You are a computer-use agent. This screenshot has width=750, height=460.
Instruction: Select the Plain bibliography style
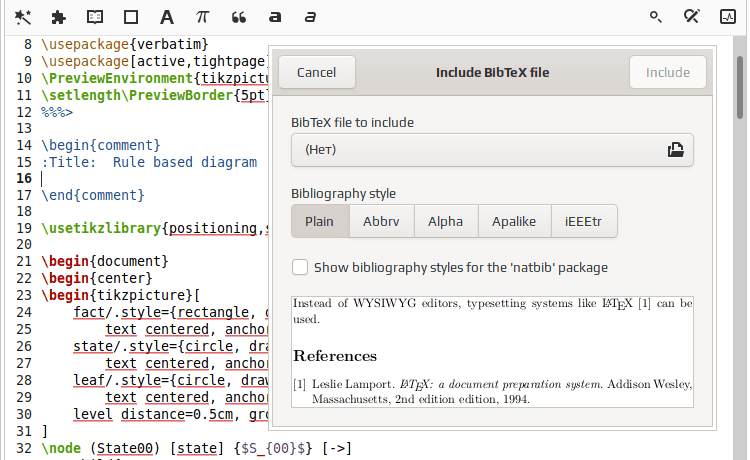point(320,221)
